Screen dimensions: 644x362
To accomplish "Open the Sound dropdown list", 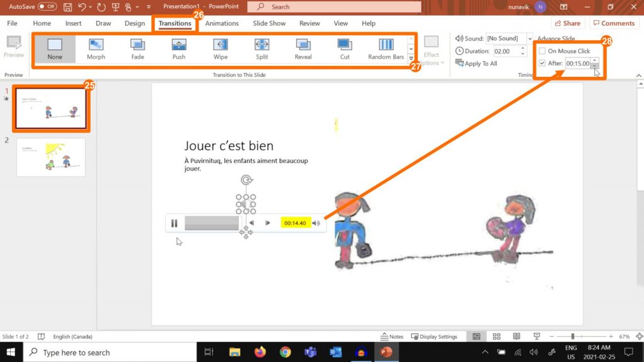I will click(x=530, y=38).
